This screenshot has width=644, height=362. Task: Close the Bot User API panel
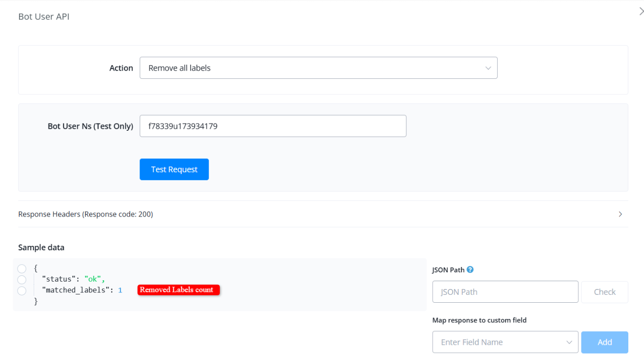(641, 12)
